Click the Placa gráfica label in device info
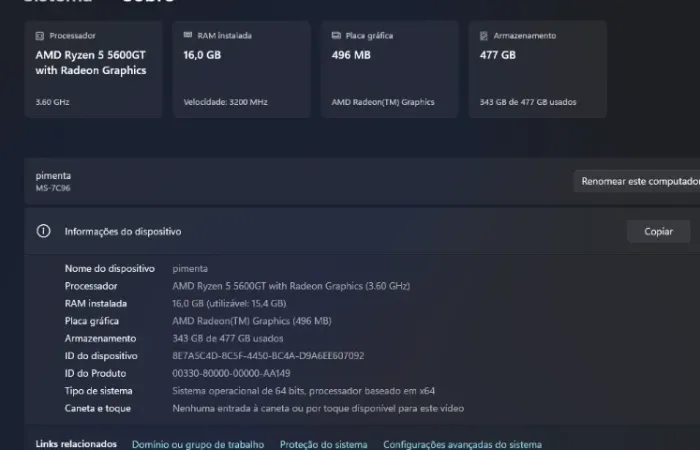Screen dimensions: 700x450 pos(92,321)
